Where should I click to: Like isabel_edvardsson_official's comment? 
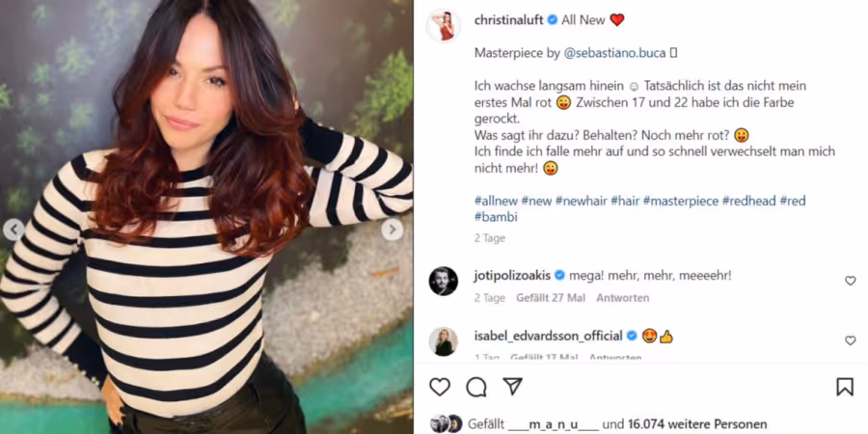coord(851,341)
